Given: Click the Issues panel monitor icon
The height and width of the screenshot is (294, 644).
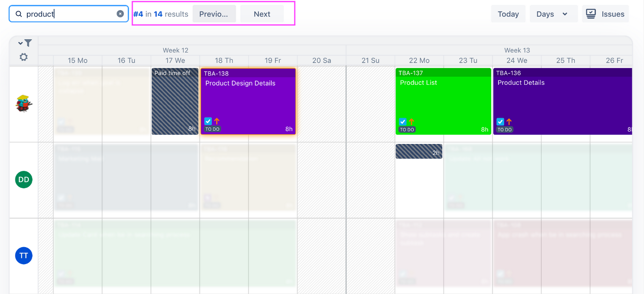Looking at the screenshot, I should point(591,14).
